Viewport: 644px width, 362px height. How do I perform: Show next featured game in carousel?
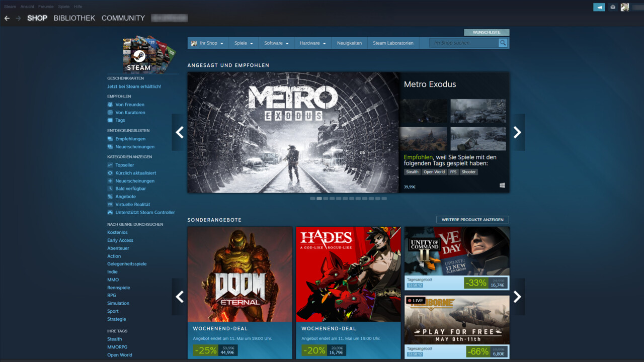point(517,132)
